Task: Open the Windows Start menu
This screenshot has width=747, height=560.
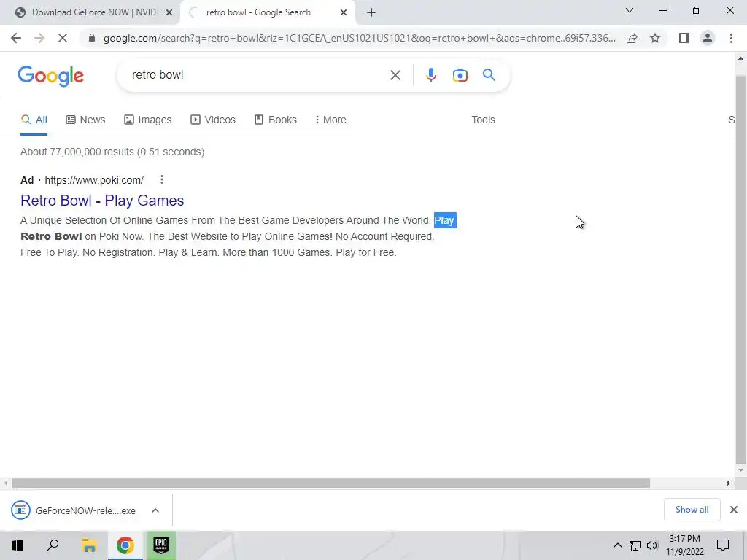Action: [18, 545]
